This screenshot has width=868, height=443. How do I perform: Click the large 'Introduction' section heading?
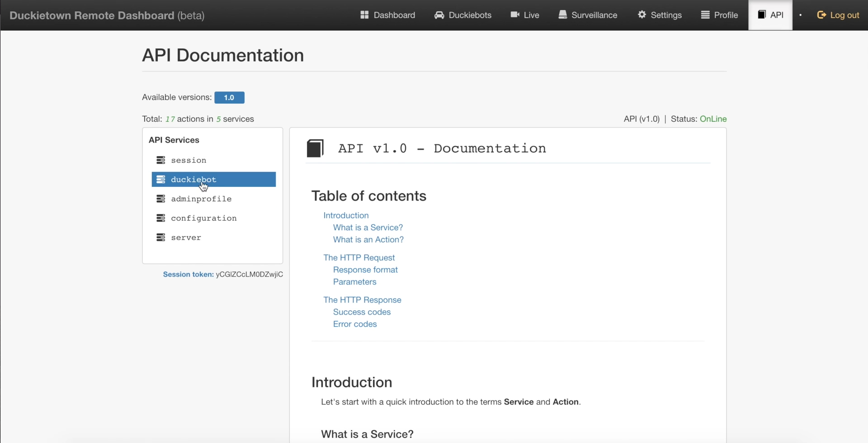352,382
